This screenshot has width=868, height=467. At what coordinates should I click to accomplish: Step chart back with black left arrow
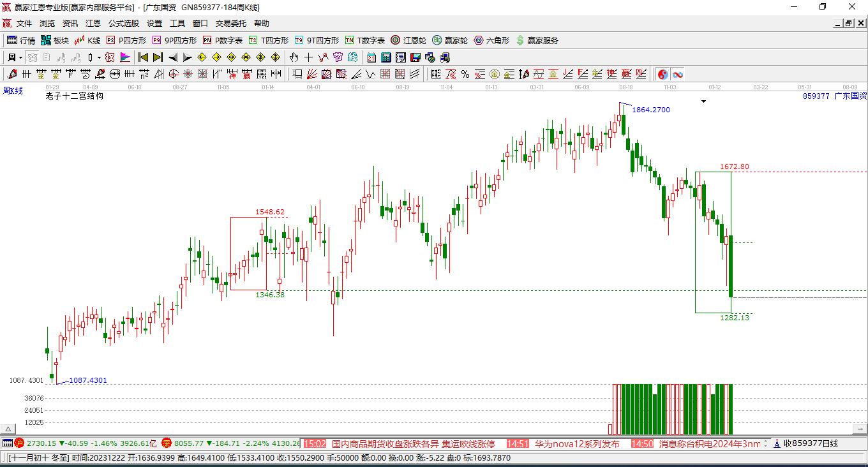coord(172,57)
